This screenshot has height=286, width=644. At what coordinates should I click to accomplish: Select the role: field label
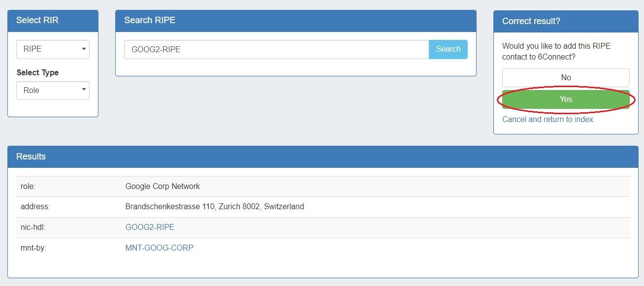tap(28, 186)
